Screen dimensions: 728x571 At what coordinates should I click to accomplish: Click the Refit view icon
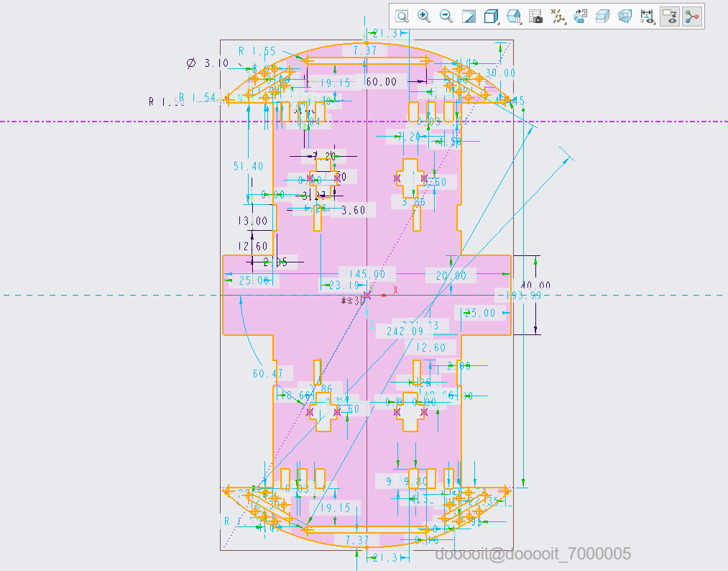pos(402,17)
